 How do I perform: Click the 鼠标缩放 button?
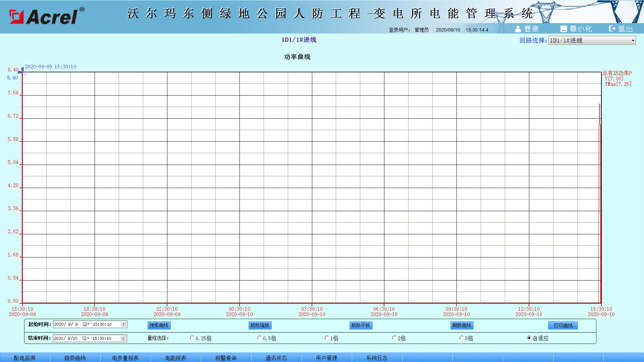tap(260, 325)
